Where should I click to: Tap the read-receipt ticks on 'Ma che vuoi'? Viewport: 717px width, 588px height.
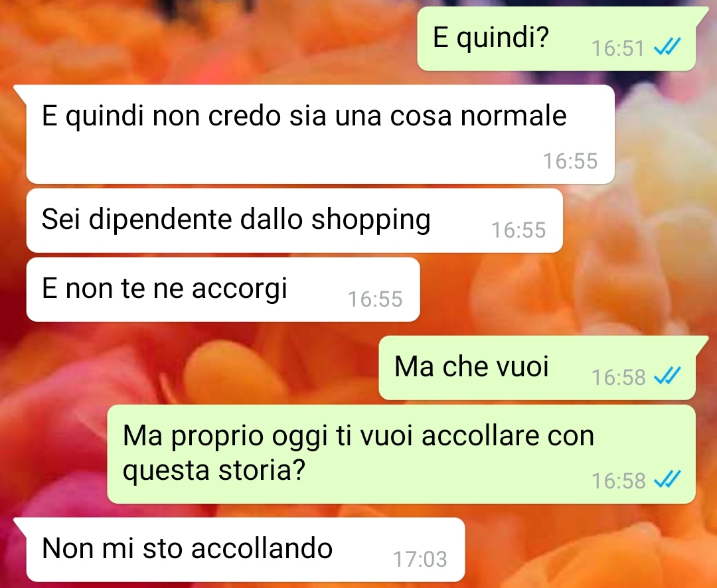point(667,376)
